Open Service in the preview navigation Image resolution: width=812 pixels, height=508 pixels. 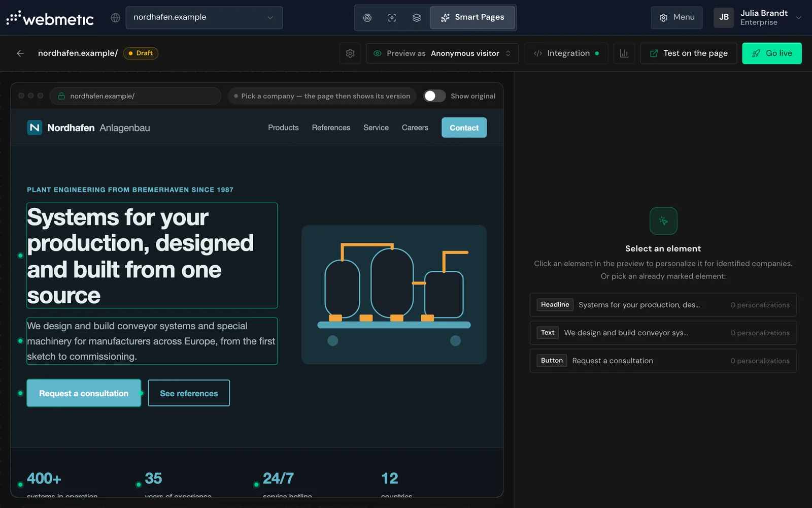click(x=376, y=128)
